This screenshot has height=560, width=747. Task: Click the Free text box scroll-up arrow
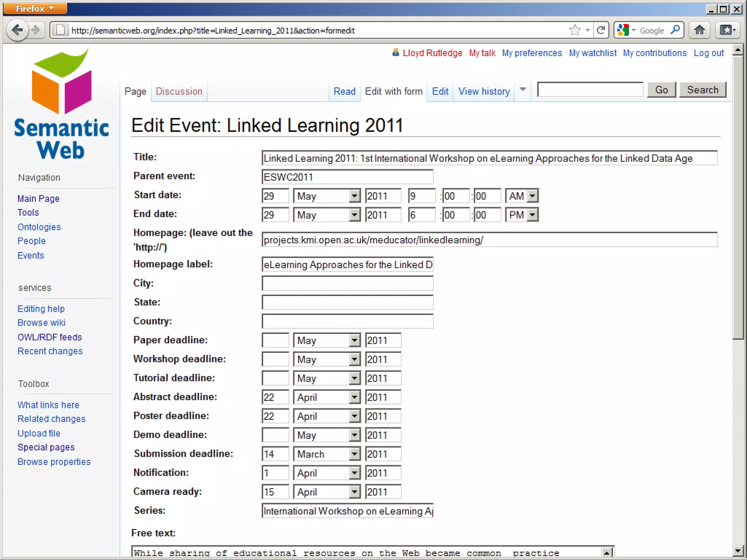tap(606, 553)
